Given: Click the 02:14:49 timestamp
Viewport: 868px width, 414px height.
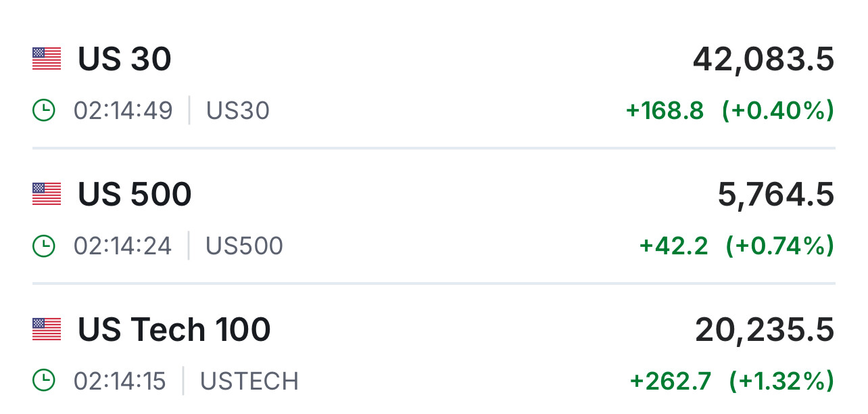Looking at the screenshot, I should (x=123, y=110).
